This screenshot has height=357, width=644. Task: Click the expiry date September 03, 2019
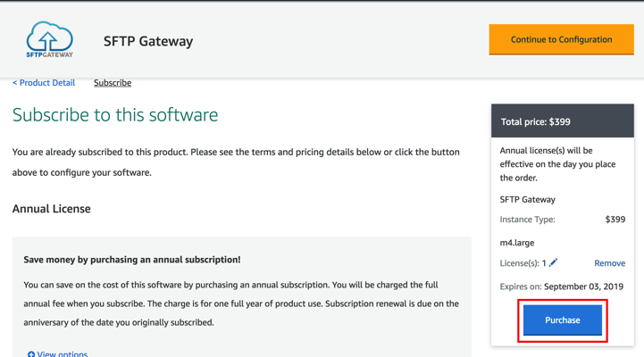pyautogui.click(x=583, y=286)
